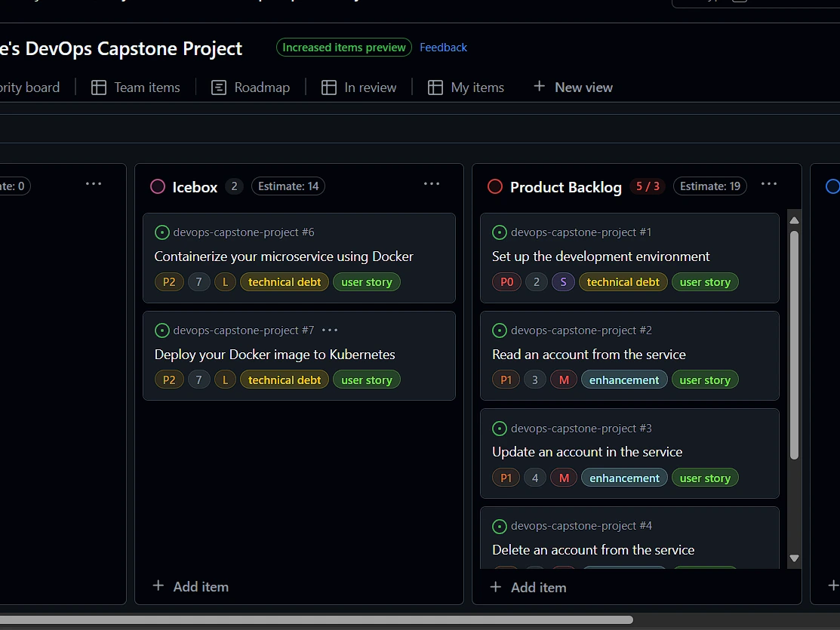Open the Icebox column options menu
The image size is (840, 630).
click(431, 183)
